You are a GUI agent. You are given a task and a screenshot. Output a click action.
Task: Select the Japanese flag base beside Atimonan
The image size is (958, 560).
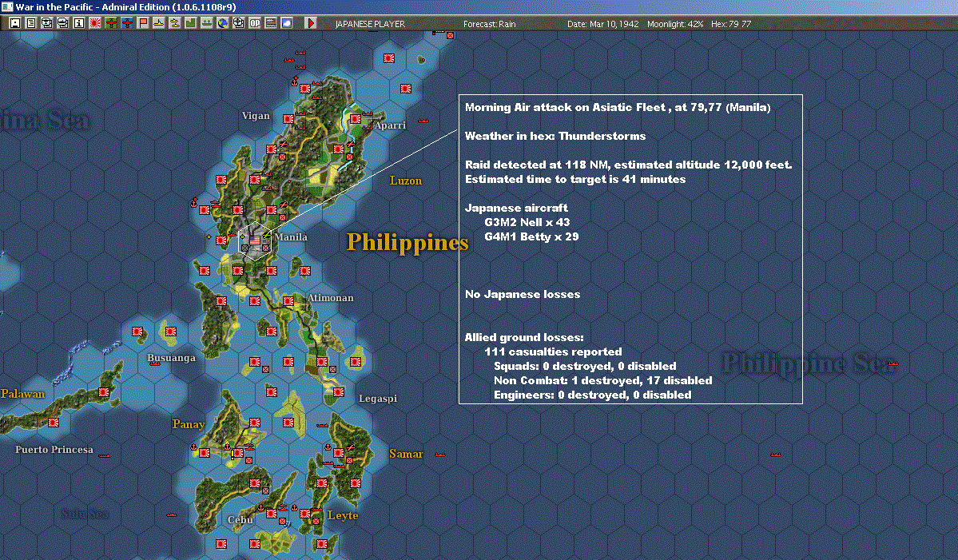click(288, 301)
